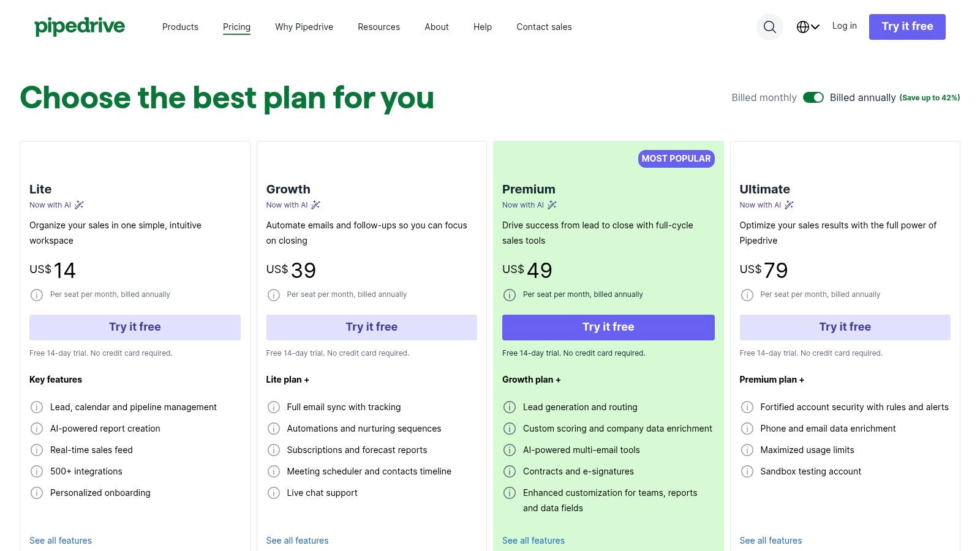Click the MOST POPULAR badge
The width and height of the screenshot is (980, 551).
point(676,159)
